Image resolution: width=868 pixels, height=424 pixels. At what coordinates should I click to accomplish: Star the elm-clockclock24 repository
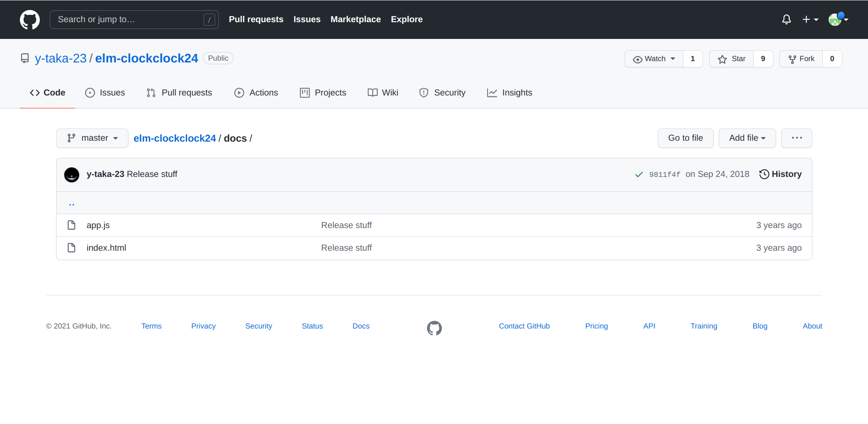(731, 59)
